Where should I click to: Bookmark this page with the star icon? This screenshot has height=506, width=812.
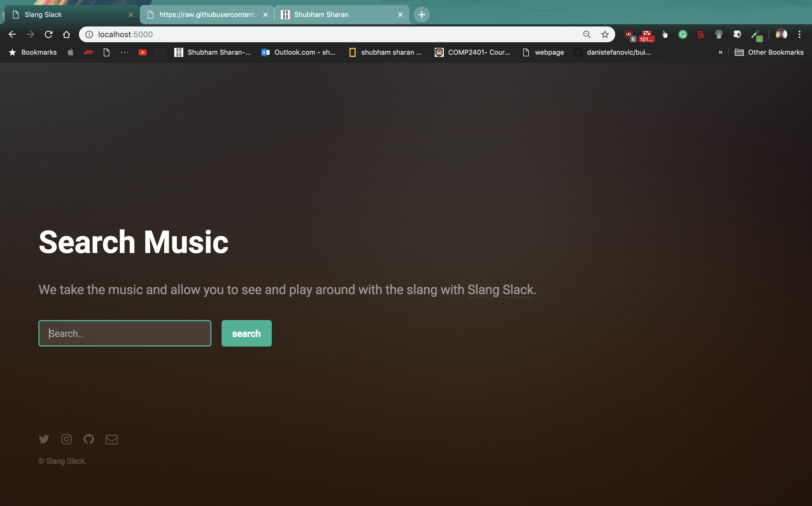pyautogui.click(x=605, y=34)
